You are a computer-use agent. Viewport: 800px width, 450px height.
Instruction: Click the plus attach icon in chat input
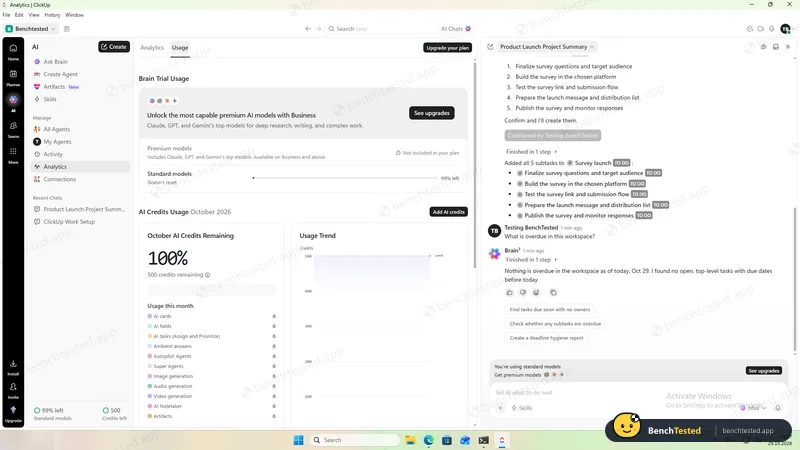pyautogui.click(x=501, y=408)
